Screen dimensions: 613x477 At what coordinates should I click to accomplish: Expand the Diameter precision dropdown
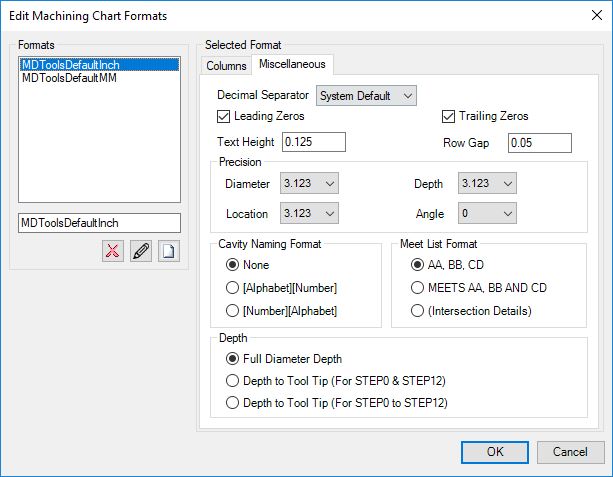(x=309, y=183)
